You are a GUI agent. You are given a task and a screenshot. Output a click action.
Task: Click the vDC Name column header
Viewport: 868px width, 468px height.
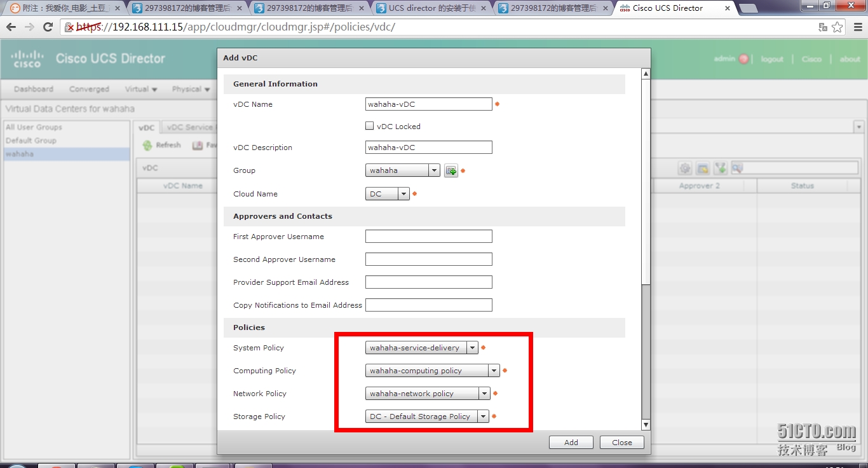click(x=183, y=186)
